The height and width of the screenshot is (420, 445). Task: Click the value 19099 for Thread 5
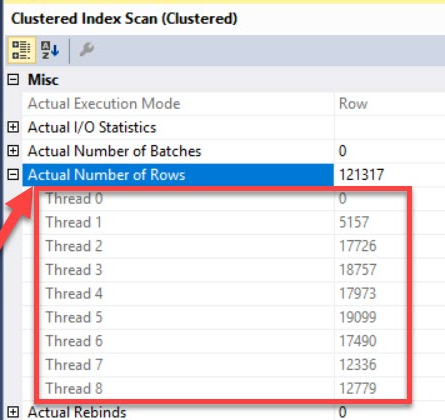[x=358, y=317]
